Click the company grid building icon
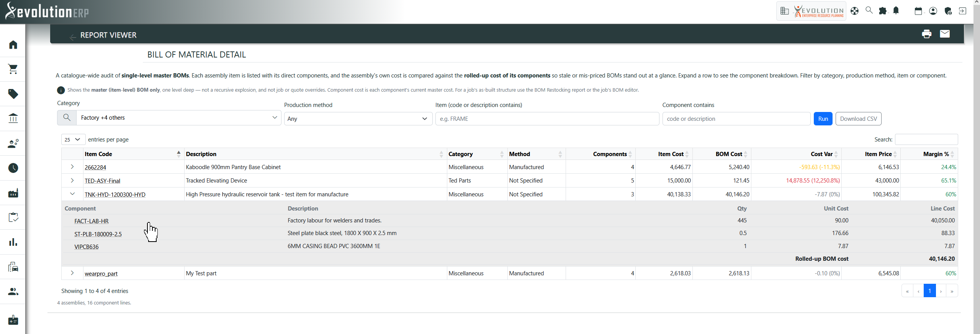Screen dimensions: 980x334 [x=784, y=11]
